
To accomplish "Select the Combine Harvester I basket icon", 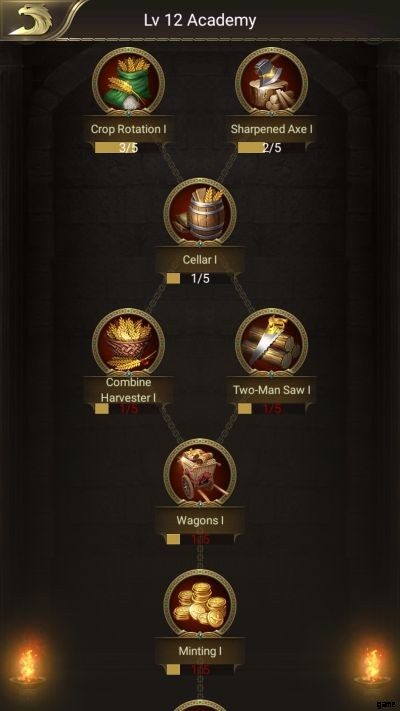I will click(x=128, y=344).
